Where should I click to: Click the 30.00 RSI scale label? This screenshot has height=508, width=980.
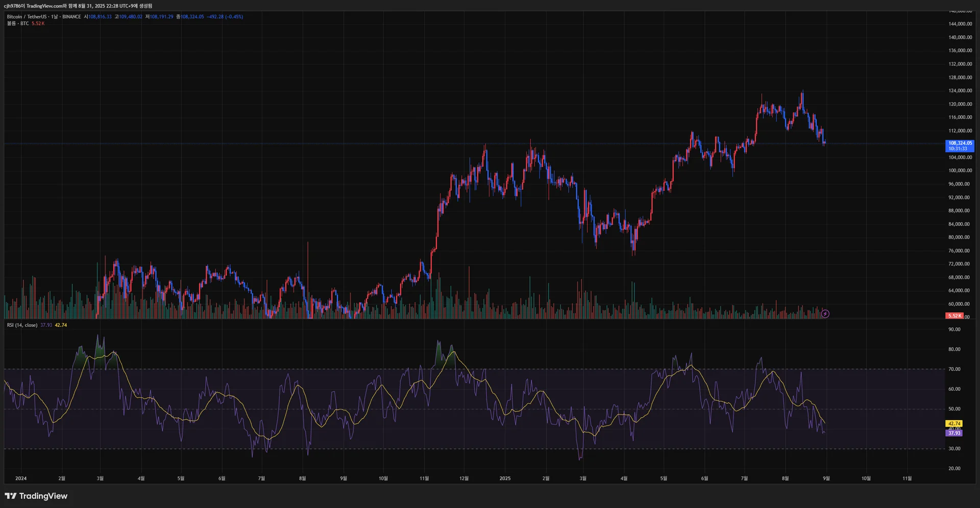click(x=954, y=449)
